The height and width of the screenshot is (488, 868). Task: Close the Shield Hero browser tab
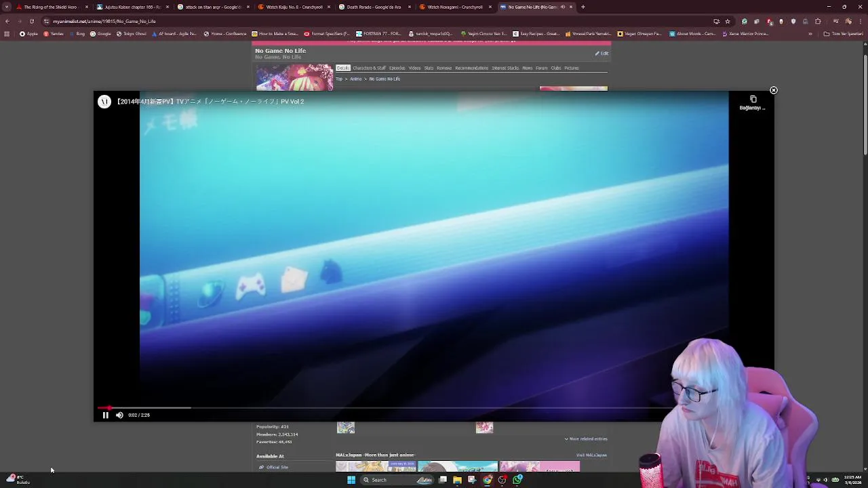87,7
